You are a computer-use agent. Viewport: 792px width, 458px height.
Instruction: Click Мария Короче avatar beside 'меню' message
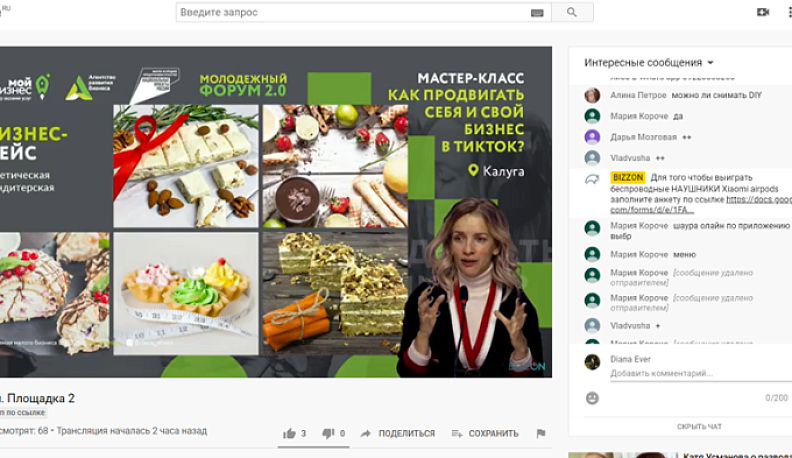click(x=592, y=255)
